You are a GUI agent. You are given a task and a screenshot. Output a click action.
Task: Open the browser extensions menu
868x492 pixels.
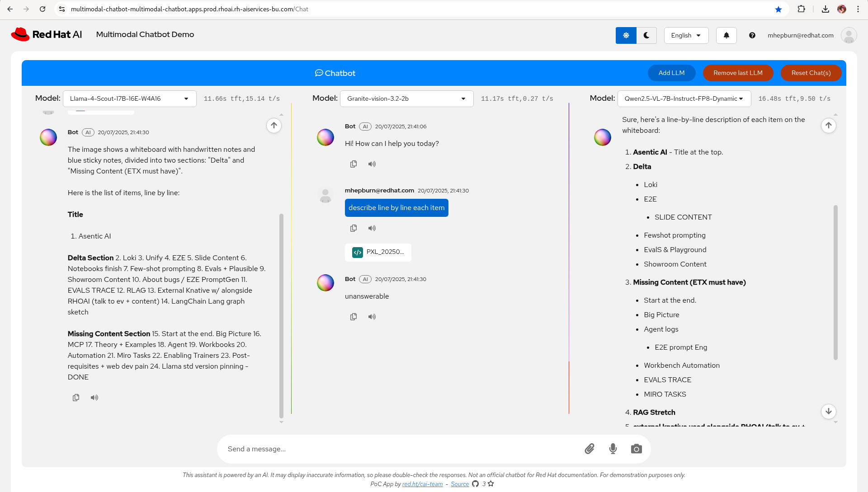802,9
